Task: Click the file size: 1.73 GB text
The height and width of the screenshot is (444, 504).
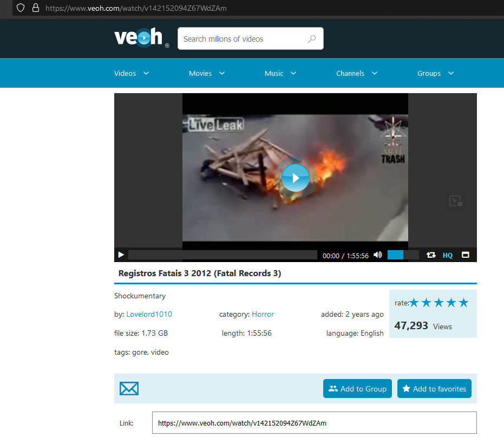Action: 141,333
